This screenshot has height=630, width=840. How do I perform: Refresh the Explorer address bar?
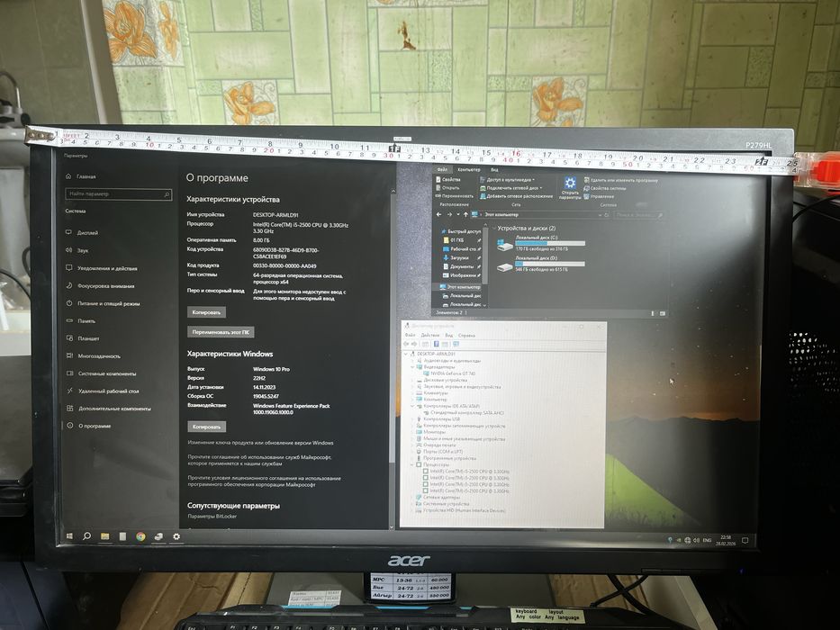coord(607,215)
